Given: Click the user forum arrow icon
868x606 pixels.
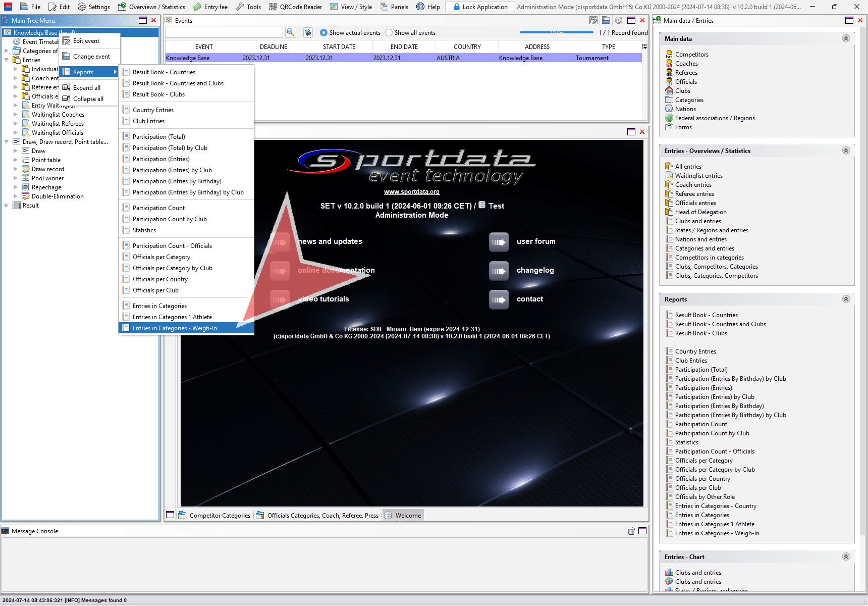Looking at the screenshot, I should pyautogui.click(x=499, y=242).
